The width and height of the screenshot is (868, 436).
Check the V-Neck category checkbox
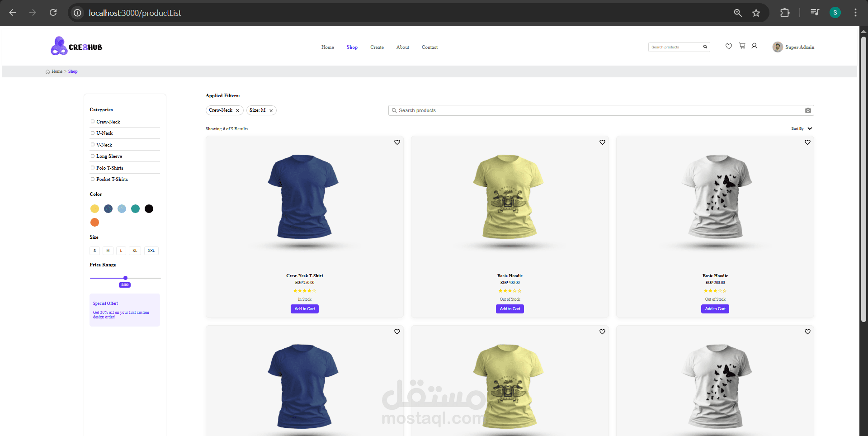93,145
